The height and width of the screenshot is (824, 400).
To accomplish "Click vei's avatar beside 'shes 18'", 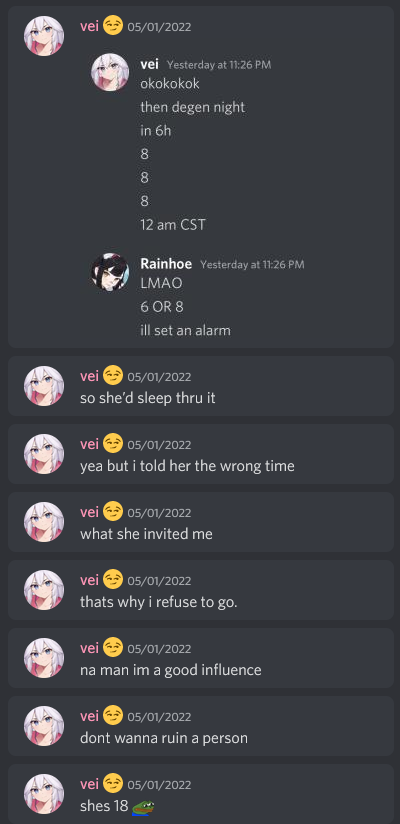I will [x=44, y=794].
